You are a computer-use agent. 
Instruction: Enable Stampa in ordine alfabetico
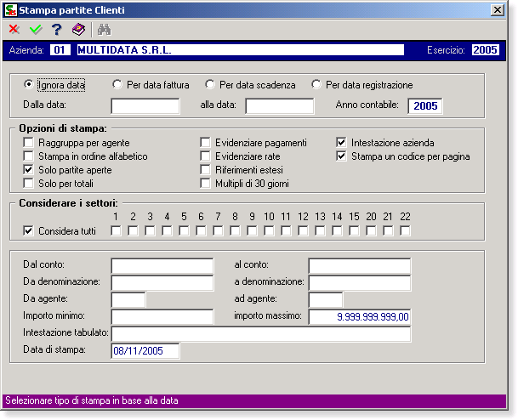click(x=28, y=156)
